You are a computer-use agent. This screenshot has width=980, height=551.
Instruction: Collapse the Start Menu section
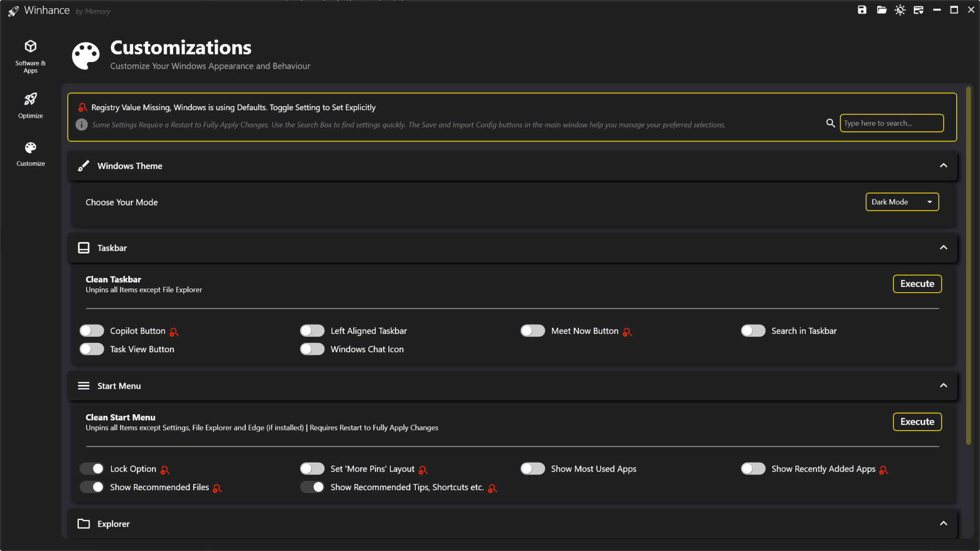click(943, 386)
